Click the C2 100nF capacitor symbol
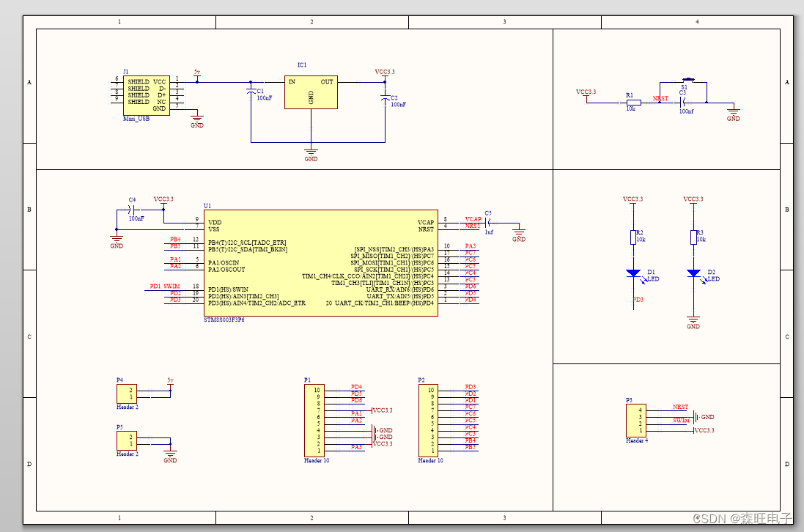Screen dimensions: 804x532 click(x=385, y=98)
